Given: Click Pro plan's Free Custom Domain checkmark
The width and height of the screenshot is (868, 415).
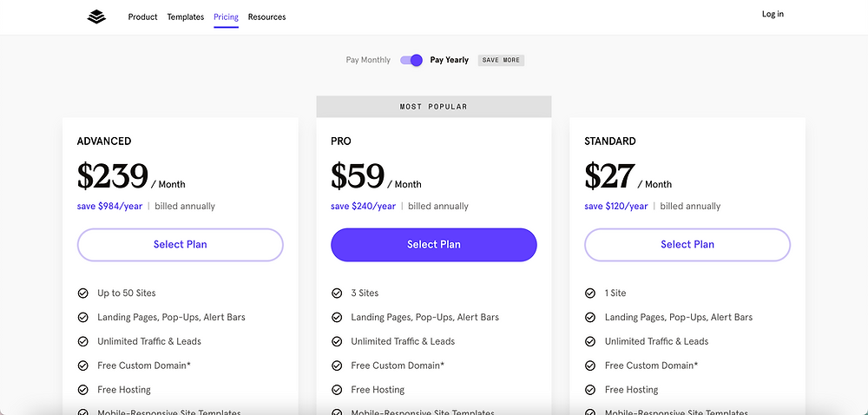Looking at the screenshot, I should [x=337, y=366].
